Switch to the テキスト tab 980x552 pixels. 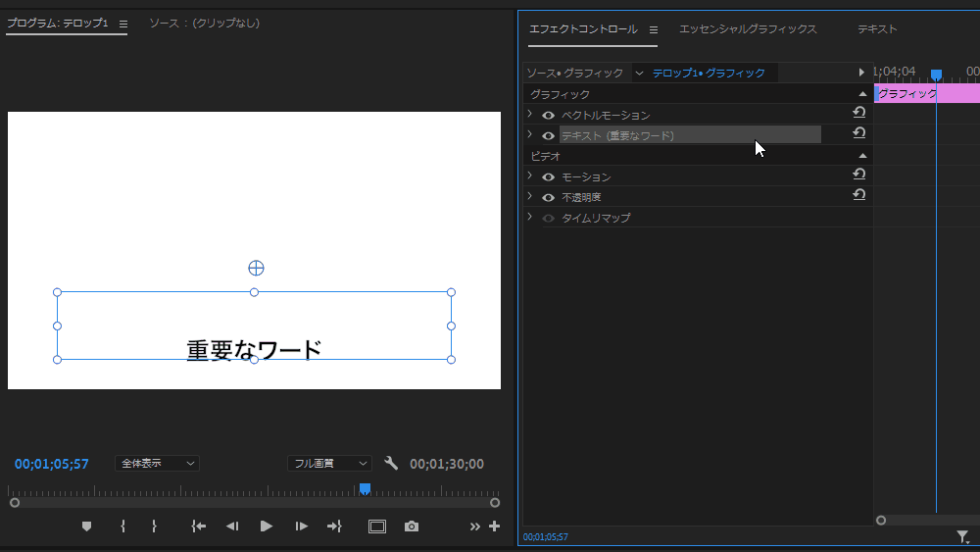tap(877, 29)
